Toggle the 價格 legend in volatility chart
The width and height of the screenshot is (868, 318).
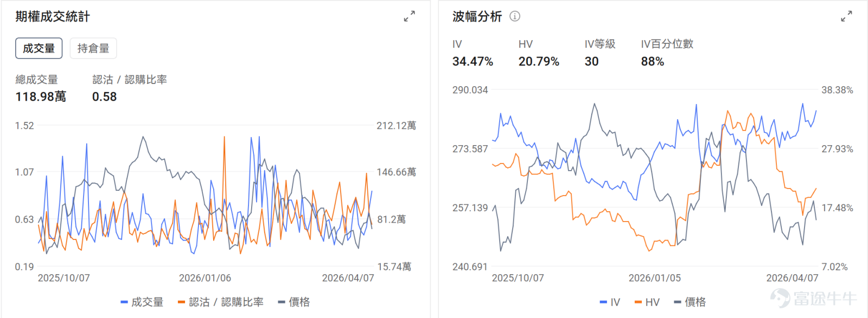(x=690, y=302)
